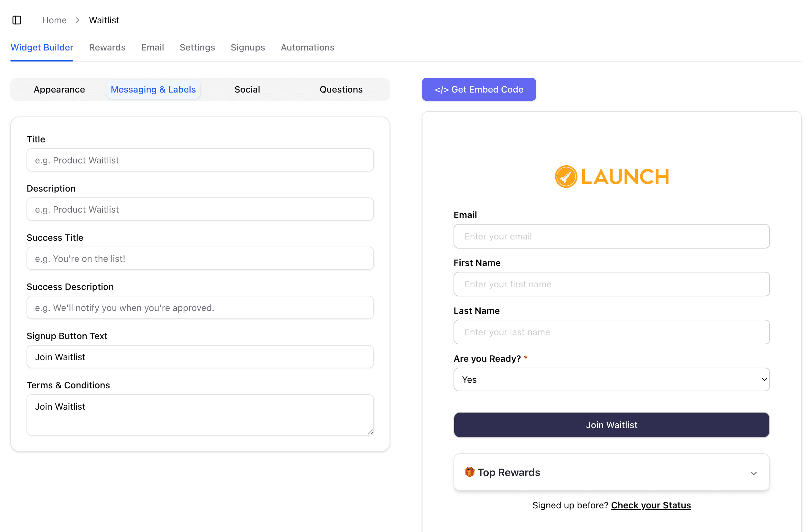Focus the Title input field
Screen dimensions: 812x532
tap(200, 160)
